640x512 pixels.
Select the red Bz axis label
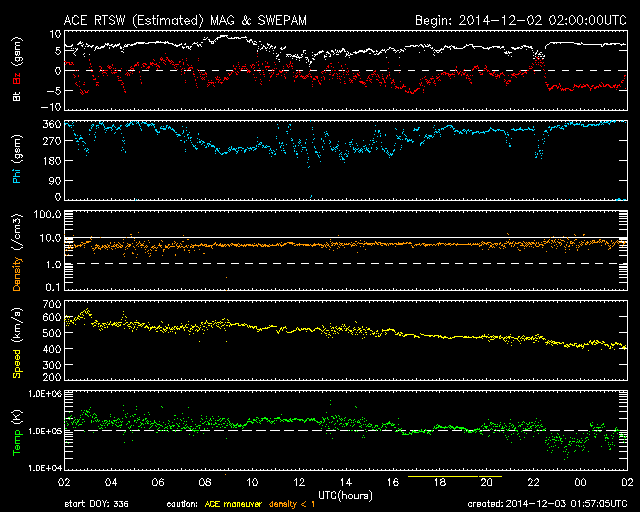coord(16,78)
